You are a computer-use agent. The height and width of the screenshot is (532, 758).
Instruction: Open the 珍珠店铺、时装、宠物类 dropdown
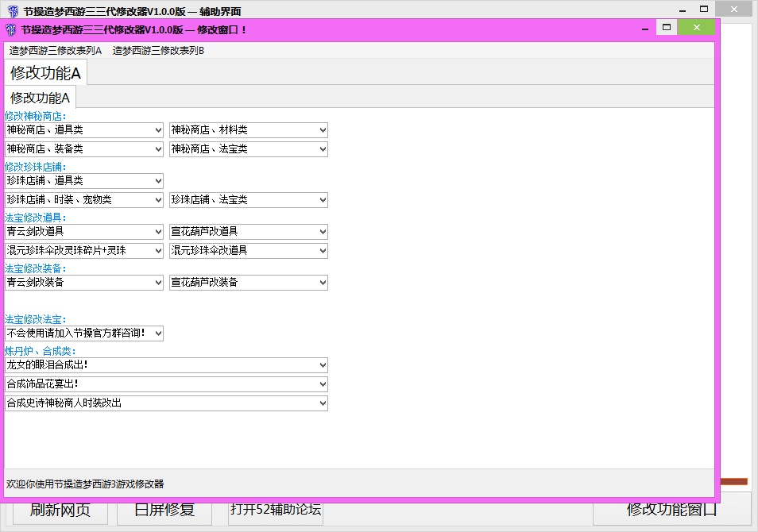83,199
